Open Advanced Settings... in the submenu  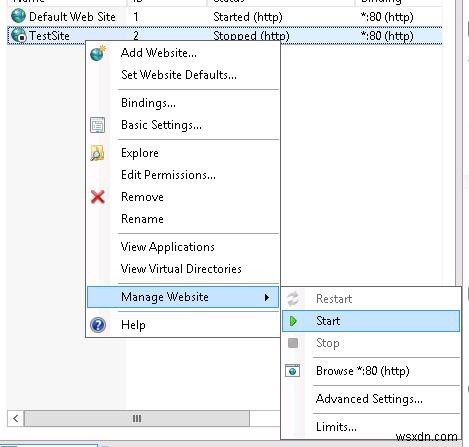click(x=369, y=399)
